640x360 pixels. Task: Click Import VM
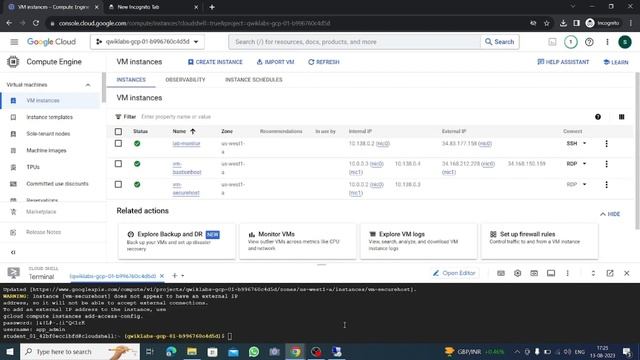point(276,62)
